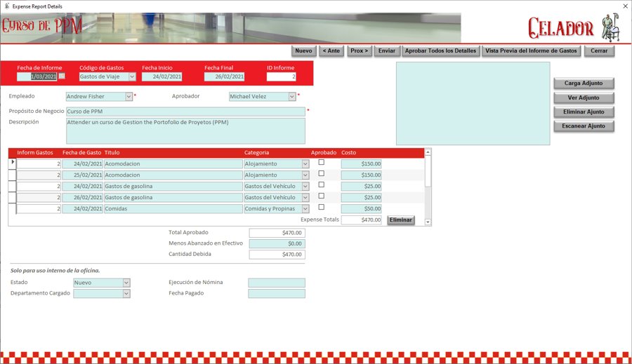Image resolution: width=632 pixels, height=364 pixels.
Task: Click the Cantidad Debida value field
Action: pos(277,255)
